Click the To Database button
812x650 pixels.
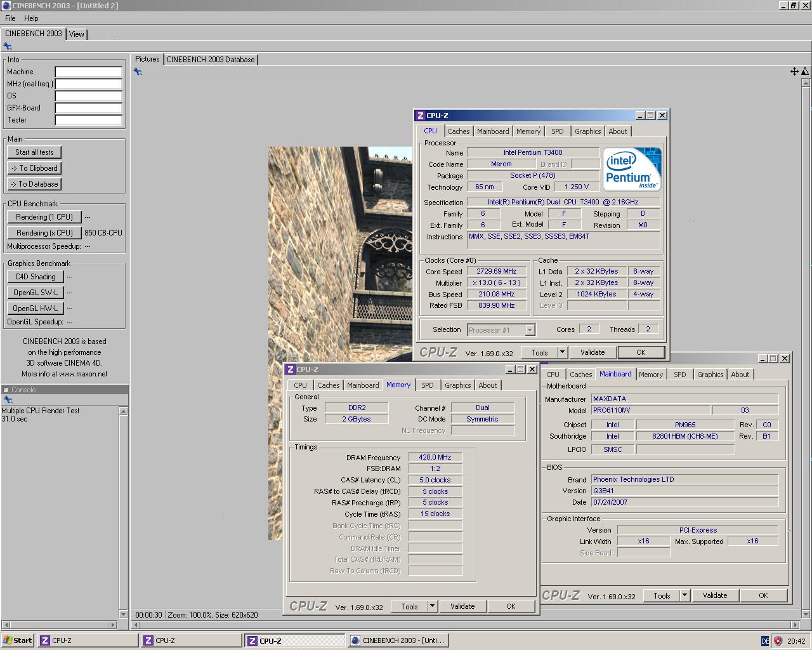click(34, 184)
